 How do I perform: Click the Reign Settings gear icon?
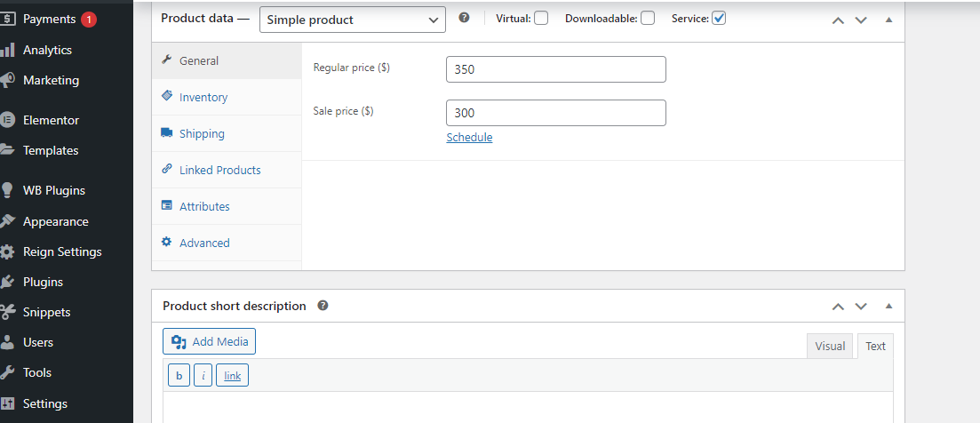click(x=7, y=251)
